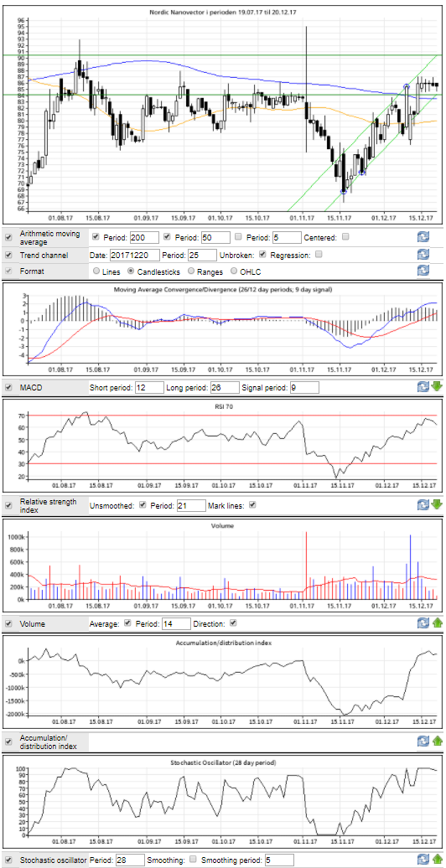Click the RSI Period 21 field
Image resolution: width=446 pixels, height=868 pixels.
point(191,505)
